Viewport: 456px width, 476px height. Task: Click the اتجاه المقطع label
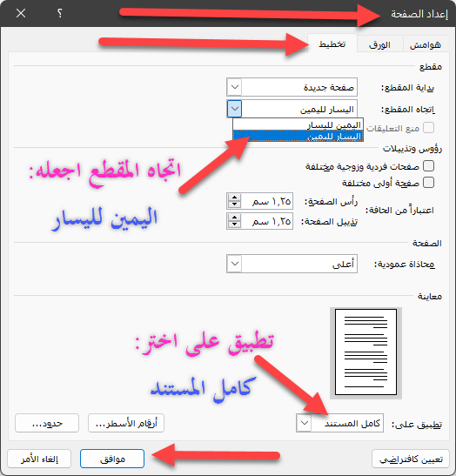(x=408, y=110)
